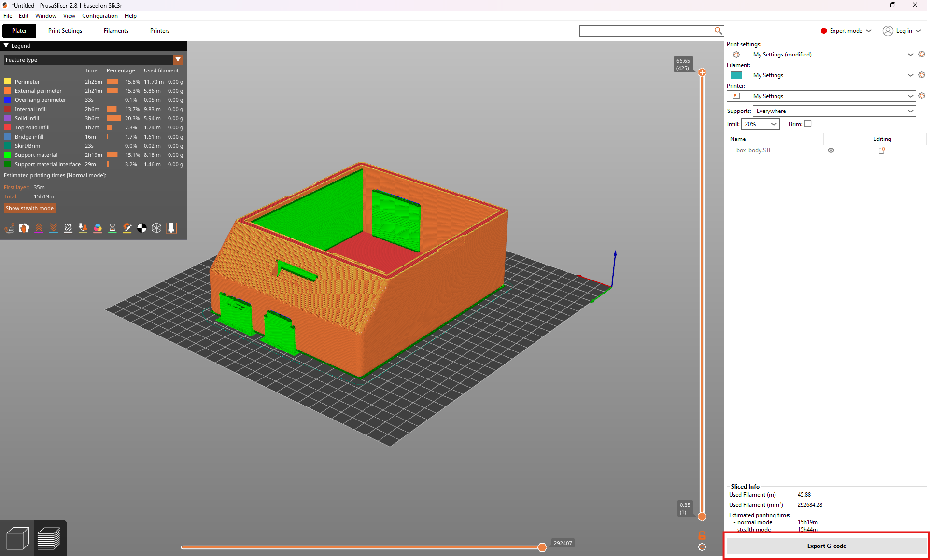Image resolution: width=930 pixels, height=560 pixels.
Task: Toggle Retractions up-arrows icon in legend
Action: coord(39,228)
